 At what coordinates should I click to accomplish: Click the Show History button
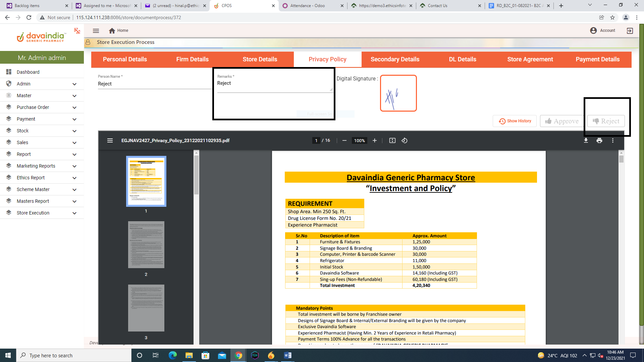(515, 121)
